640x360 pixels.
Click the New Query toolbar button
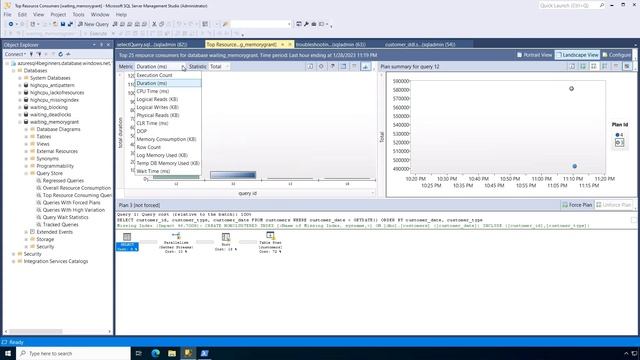pos(93,24)
